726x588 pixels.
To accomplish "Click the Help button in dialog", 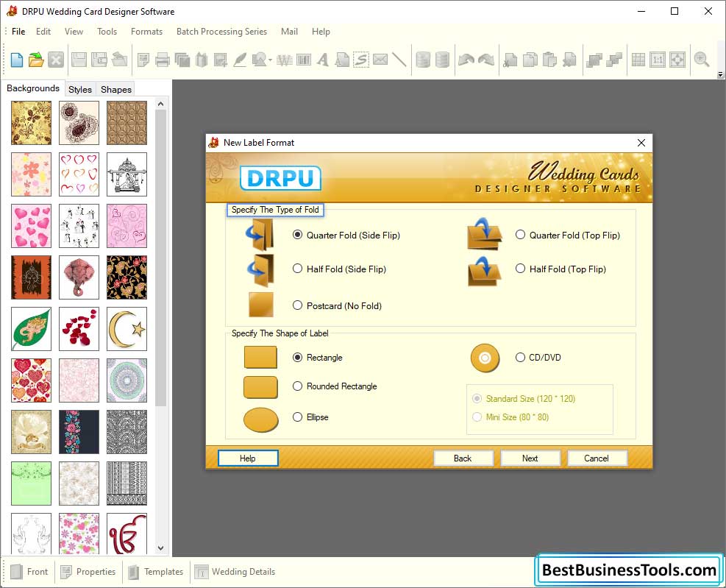I will coord(248,458).
